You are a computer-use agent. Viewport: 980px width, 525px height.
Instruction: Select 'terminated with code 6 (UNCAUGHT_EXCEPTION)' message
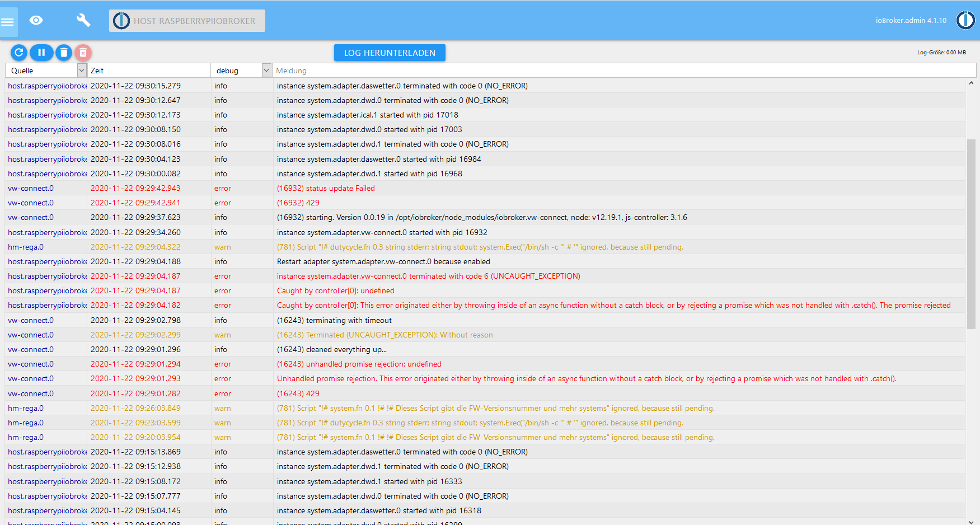[x=428, y=276]
